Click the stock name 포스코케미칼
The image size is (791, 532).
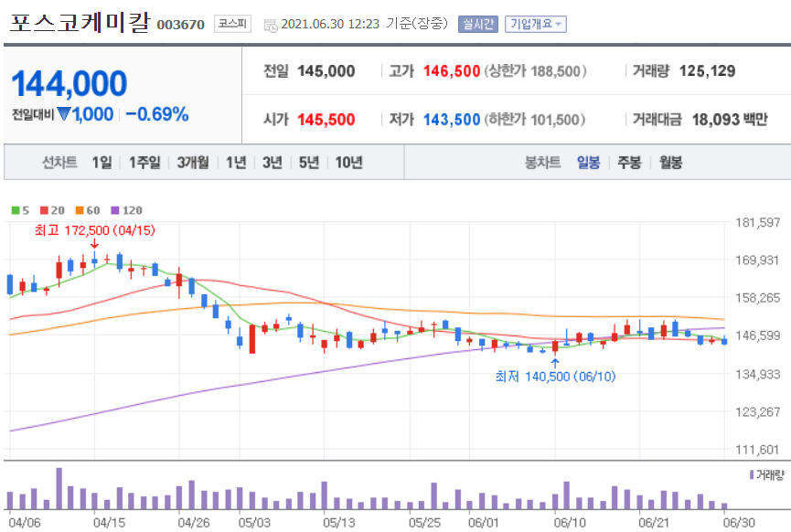point(80,22)
